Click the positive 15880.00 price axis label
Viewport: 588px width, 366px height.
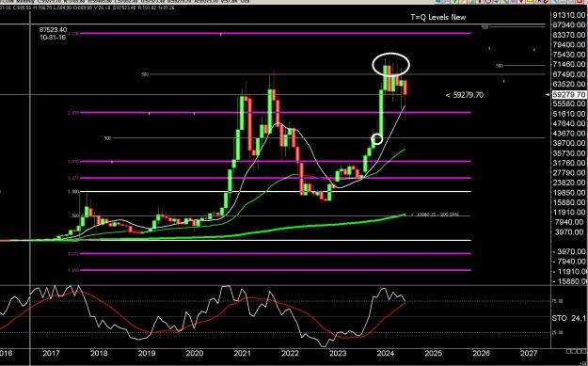tap(569, 202)
